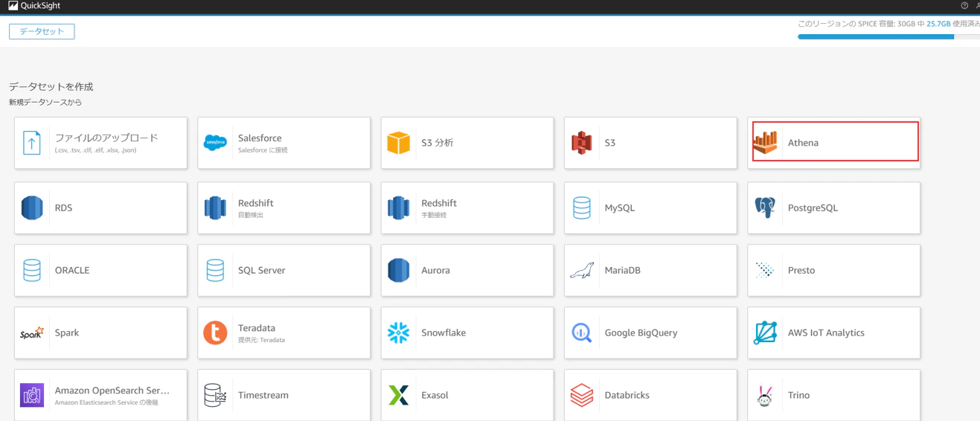Select the ファイルのアップロード label
980x421 pixels.
106,138
